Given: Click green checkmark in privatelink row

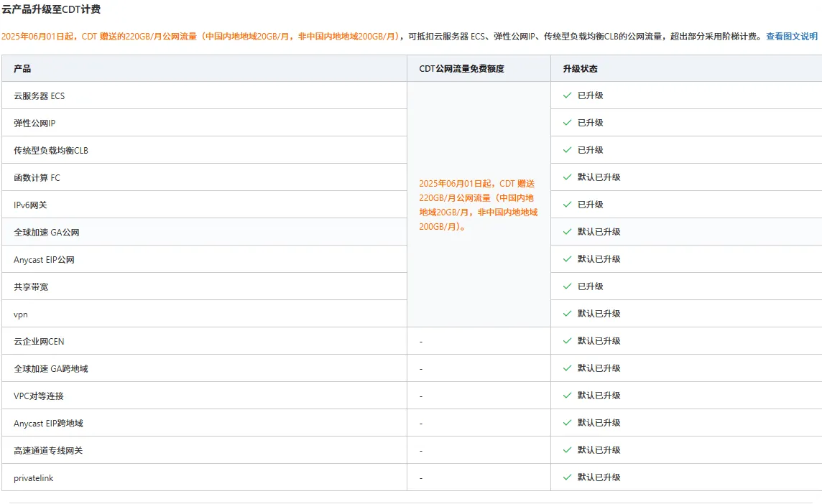Looking at the screenshot, I should pos(567,477).
